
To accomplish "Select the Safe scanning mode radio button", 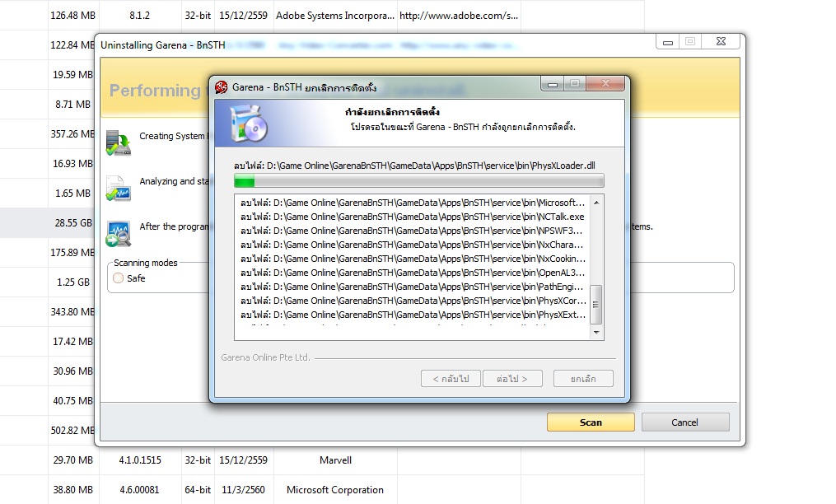I will (119, 278).
